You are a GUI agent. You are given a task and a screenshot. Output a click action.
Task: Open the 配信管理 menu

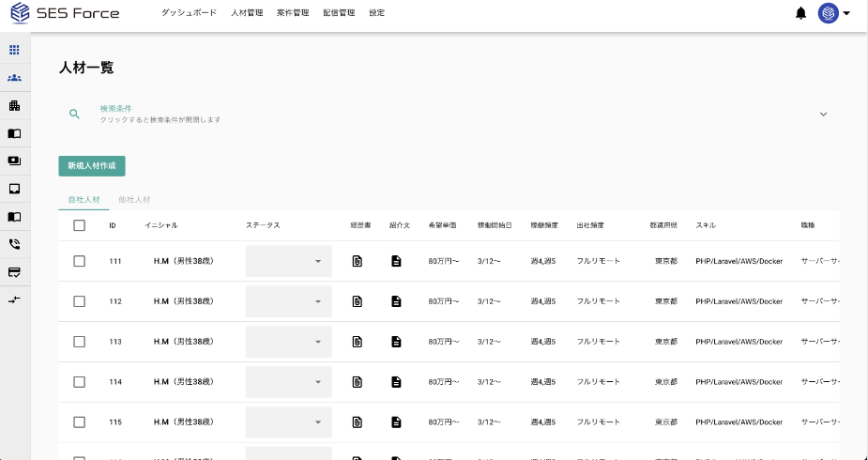point(339,13)
